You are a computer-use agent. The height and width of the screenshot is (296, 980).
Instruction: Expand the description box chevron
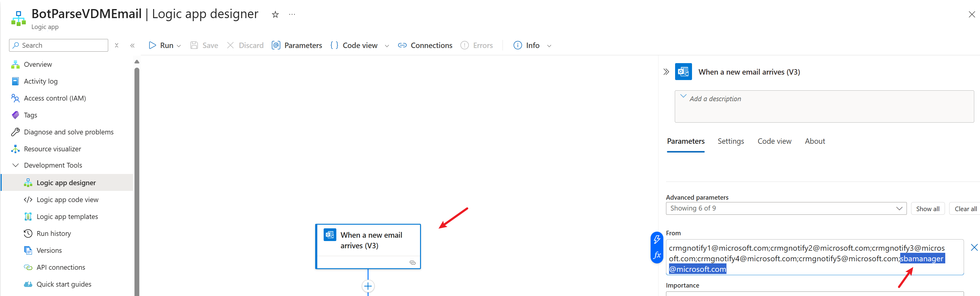point(683,96)
